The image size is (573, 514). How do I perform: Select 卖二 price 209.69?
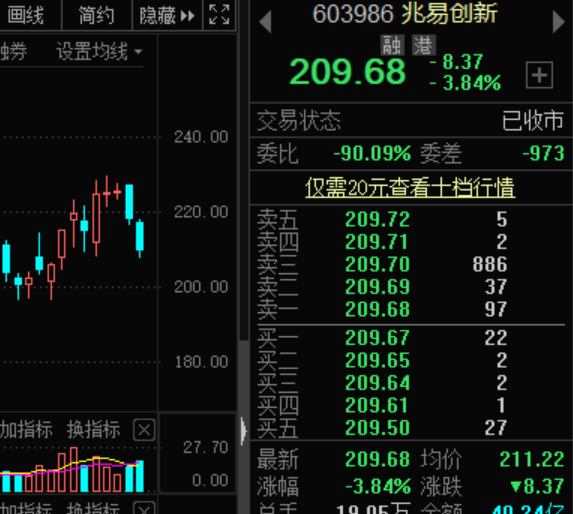(377, 287)
